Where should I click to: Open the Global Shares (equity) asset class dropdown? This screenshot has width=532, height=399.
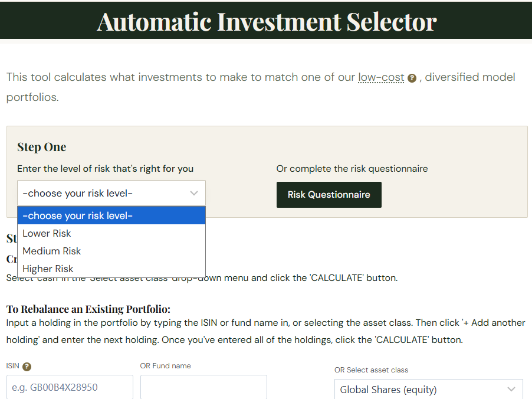(429, 389)
